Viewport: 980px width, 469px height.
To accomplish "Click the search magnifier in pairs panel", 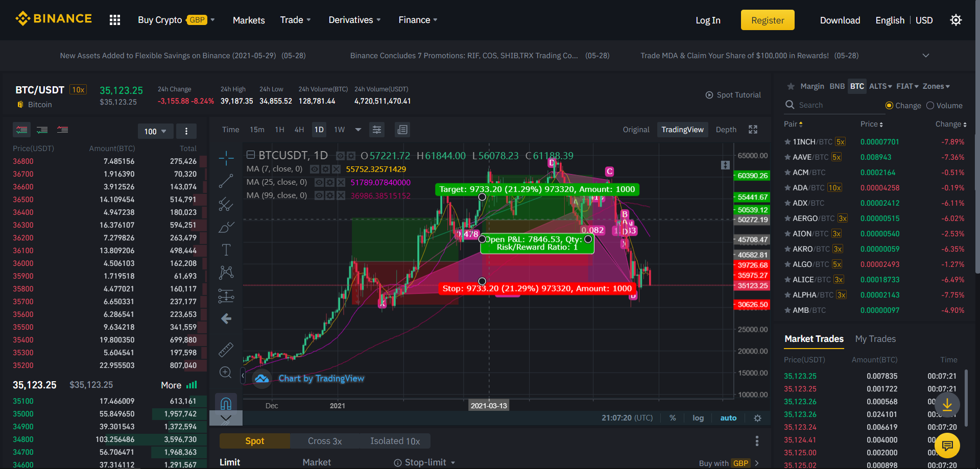I will pos(790,105).
